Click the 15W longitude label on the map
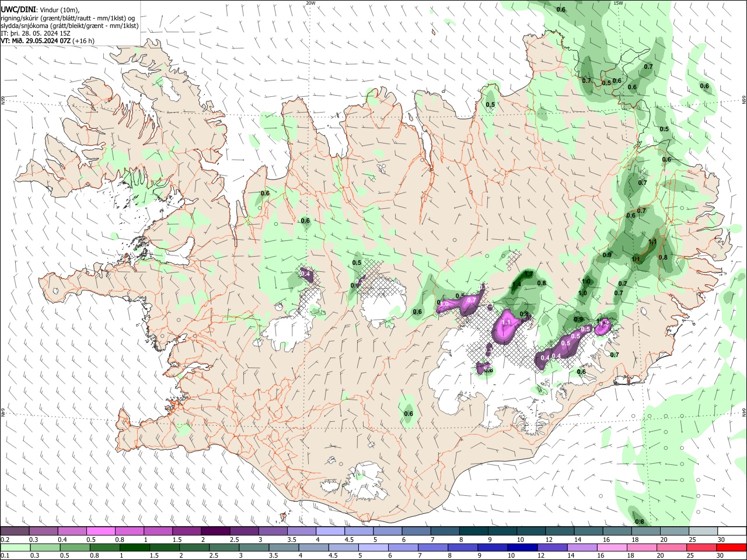747x560 pixels. (618, 3)
